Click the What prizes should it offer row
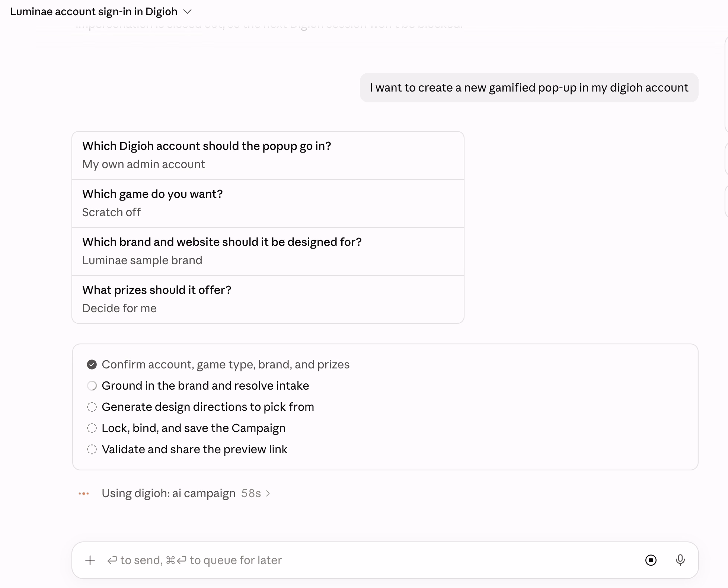 click(268, 299)
